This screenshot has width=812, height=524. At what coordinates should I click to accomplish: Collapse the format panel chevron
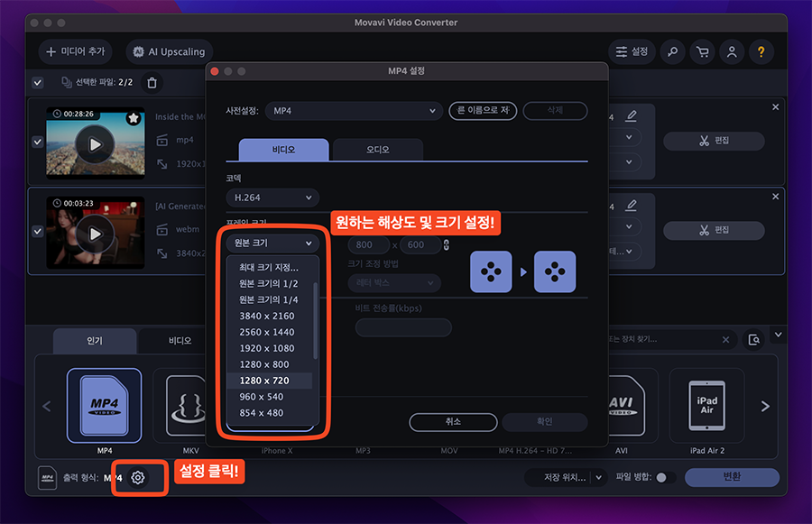click(x=778, y=335)
